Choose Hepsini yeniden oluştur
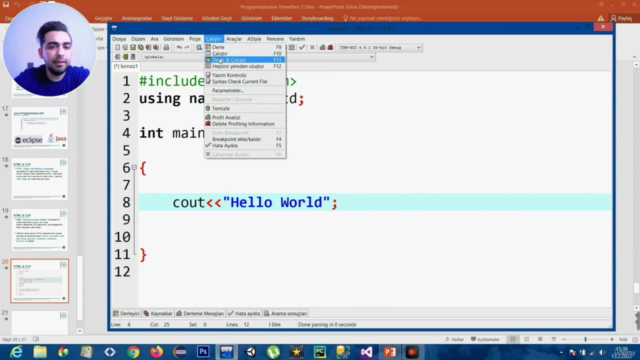The width and height of the screenshot is (640, 360). click(x=245, y=66)
